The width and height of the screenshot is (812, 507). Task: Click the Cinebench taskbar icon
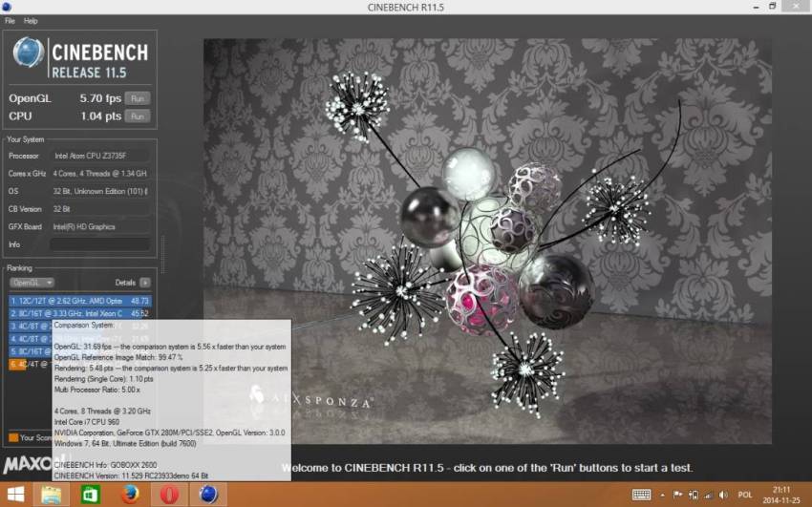click(208, 495)
